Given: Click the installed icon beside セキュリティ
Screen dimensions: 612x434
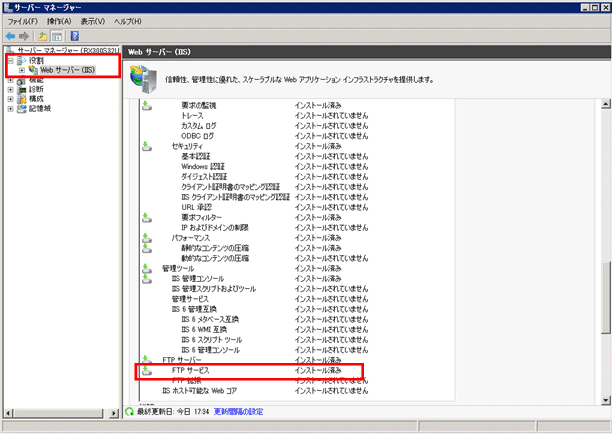Looking at the screenshot, I should point(147,146).
